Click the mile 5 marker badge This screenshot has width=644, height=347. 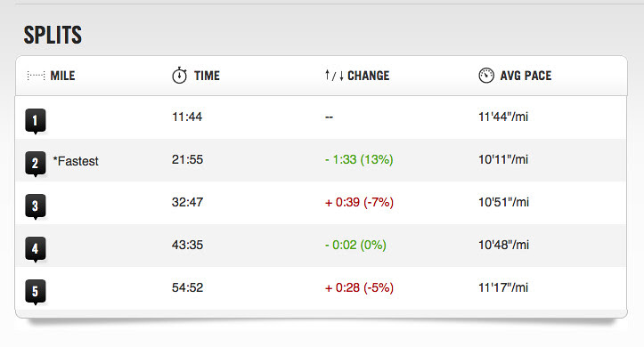[x=36, y=292]
